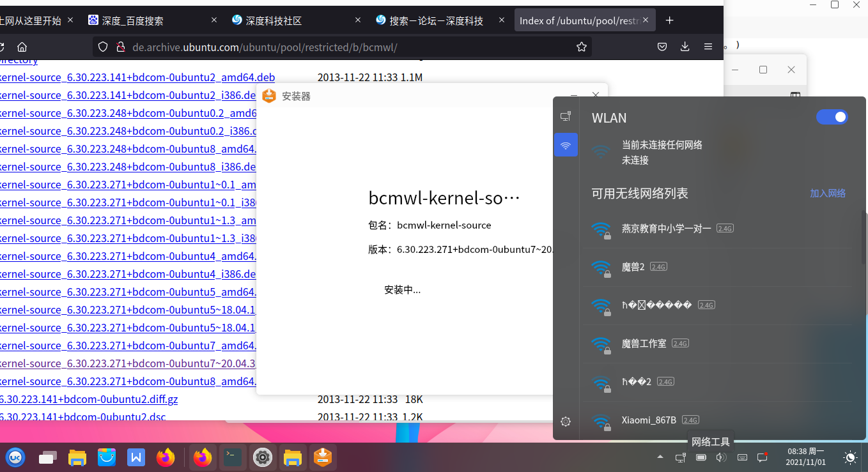868x472 pixels.
Task: Switch to the 搜索－论坛－深度科技 tab
Action: pos(441,20)
